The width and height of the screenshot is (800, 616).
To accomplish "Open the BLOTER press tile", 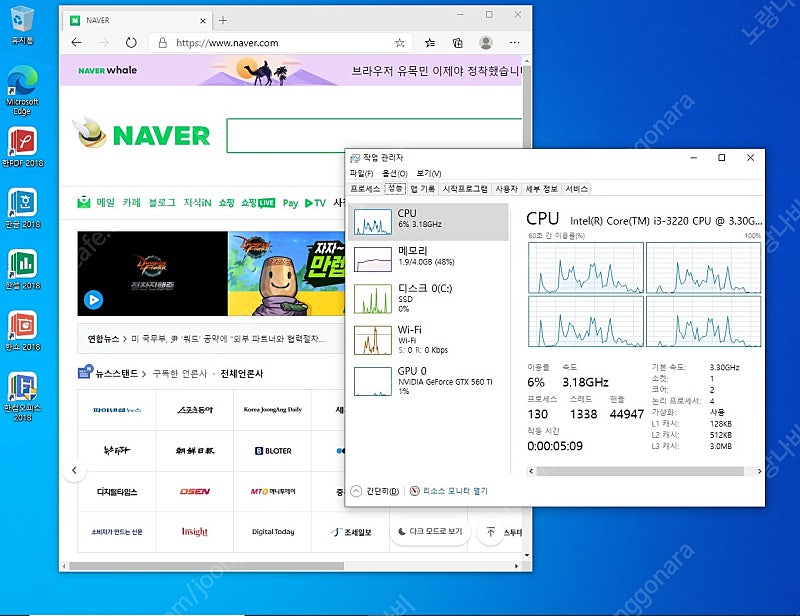I will pos(273,451).
